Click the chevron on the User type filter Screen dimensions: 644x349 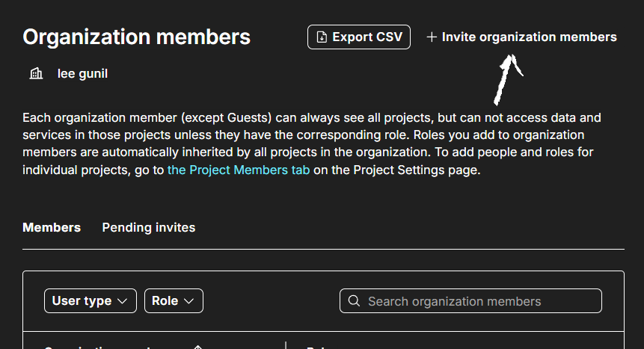click(x=122, y=301)
